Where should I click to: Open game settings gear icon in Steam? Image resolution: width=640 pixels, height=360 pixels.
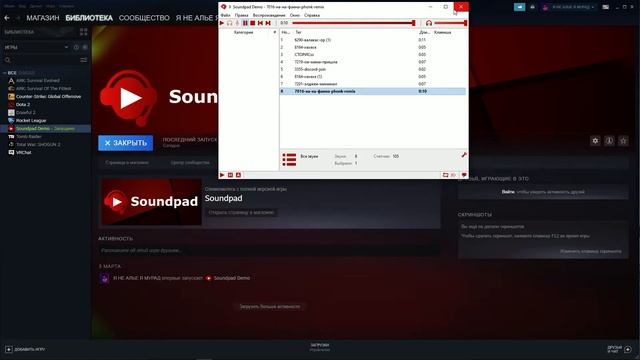point(595,141)
